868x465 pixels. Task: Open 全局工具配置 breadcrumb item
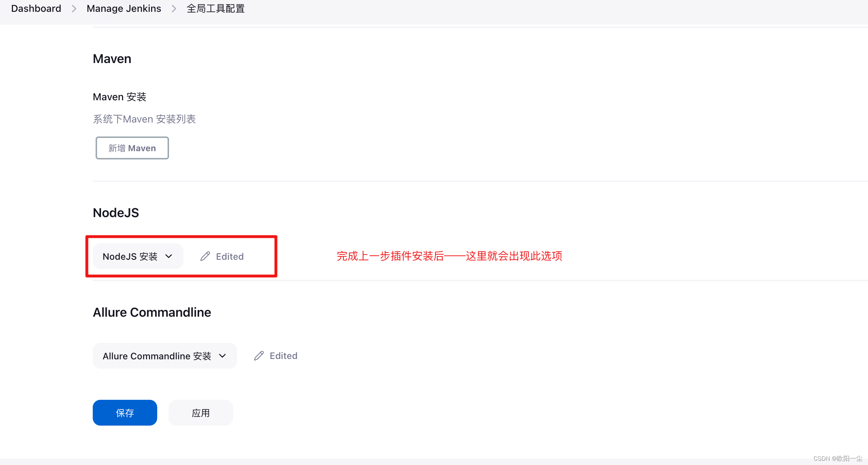coord(216,9)
